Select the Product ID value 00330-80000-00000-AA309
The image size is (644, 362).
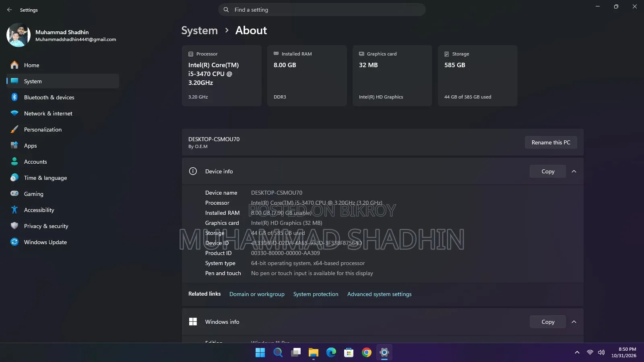[x=285, y=253]
